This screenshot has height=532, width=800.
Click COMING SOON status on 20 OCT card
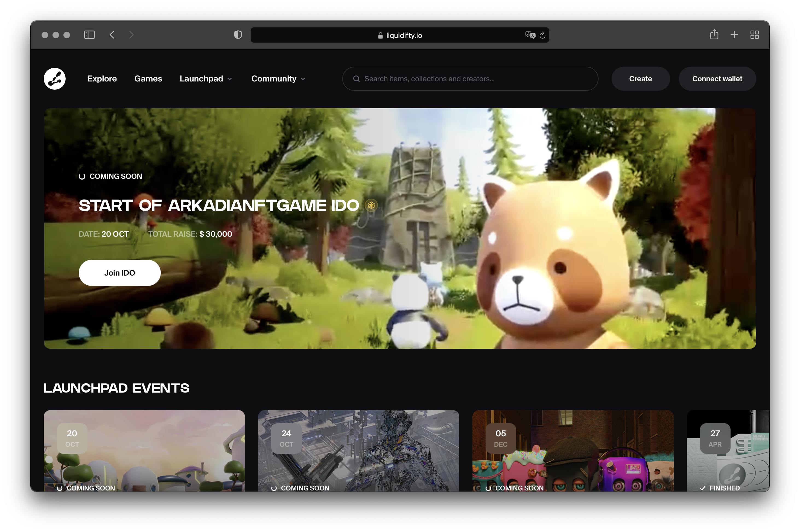click(x=86, y=488)
